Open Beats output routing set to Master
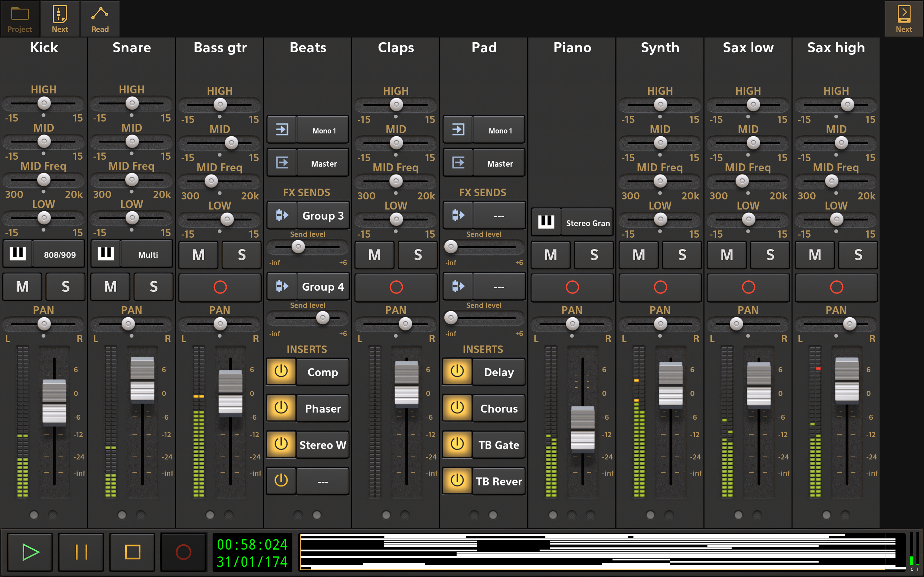This screenshot has width=924, height=577. (323, 163)
